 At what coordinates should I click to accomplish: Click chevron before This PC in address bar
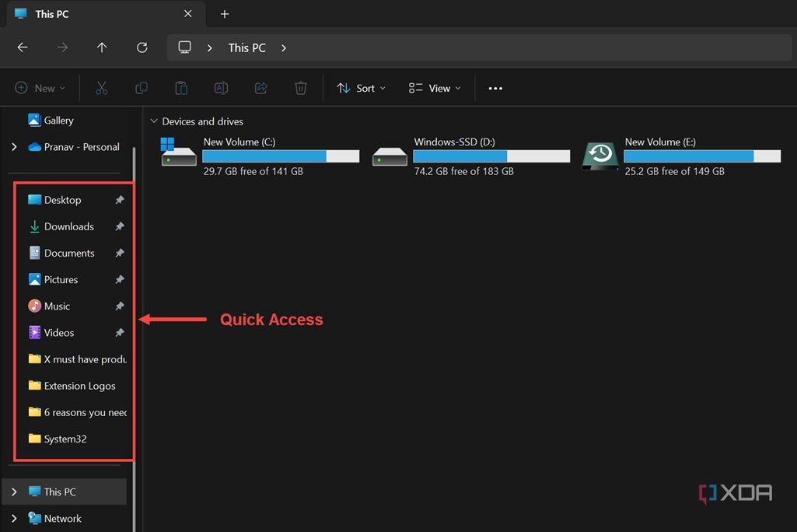pos(209,47)
